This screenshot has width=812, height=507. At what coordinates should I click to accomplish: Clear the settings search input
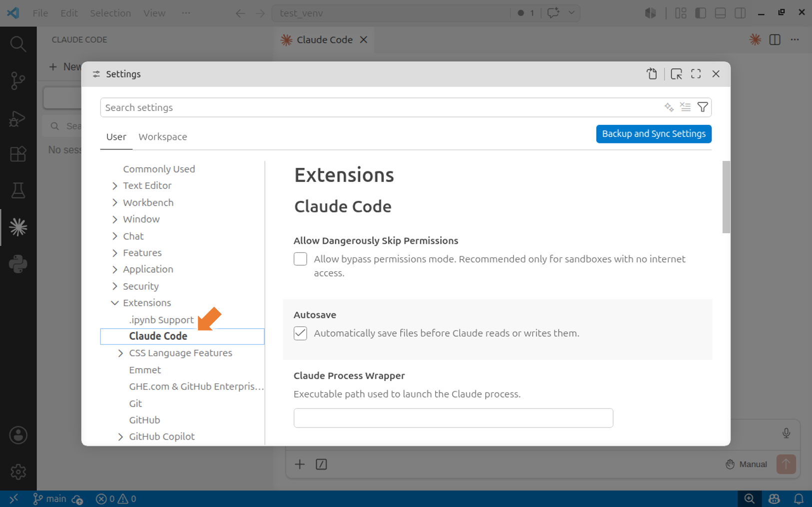click(685, 107)
